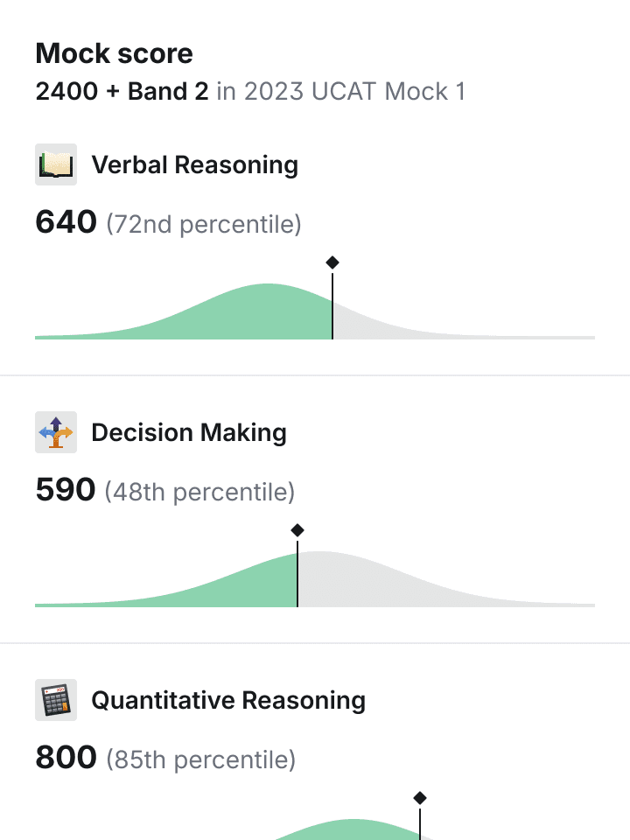Screen dimensions: 630x840
Task: Click the Quantitative Reasoning calculator icon
Action: (x=56, y=700)
